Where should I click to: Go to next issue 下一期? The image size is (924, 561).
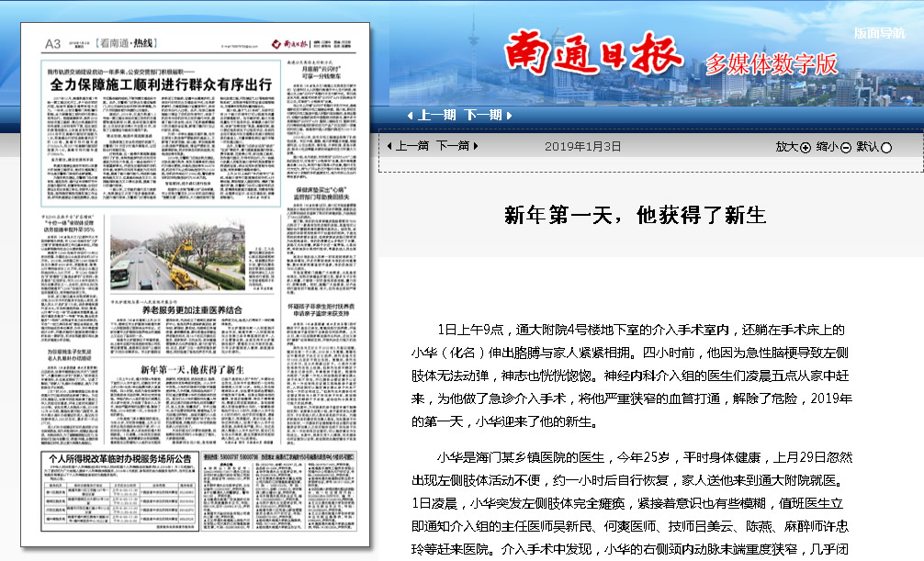[482, 116]
